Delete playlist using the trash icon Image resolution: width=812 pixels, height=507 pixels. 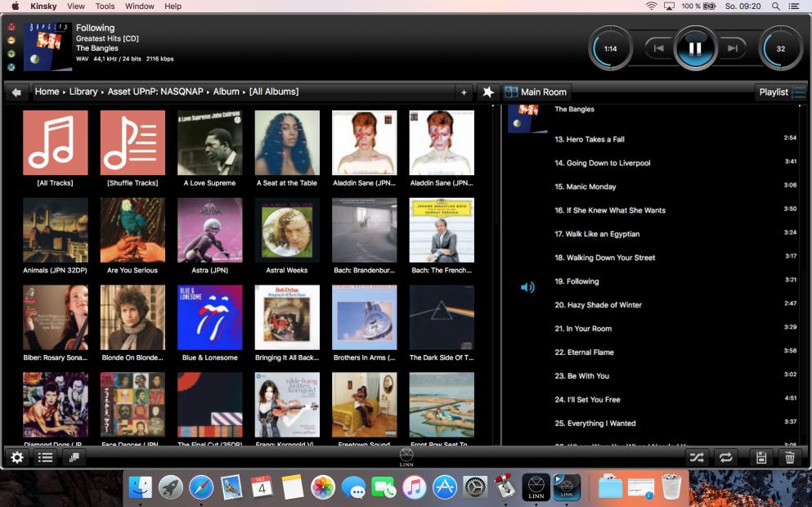click(x=790, y=457)
